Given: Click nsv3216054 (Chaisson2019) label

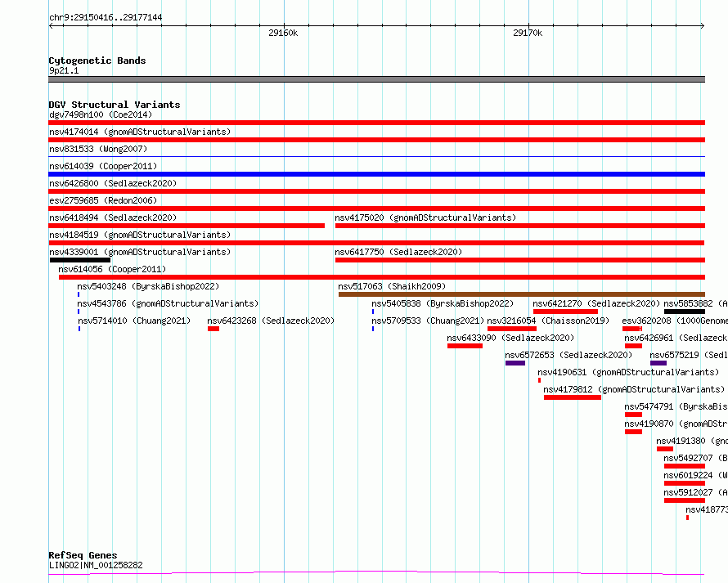Looking at the screenshot, I should click(548, 321).
